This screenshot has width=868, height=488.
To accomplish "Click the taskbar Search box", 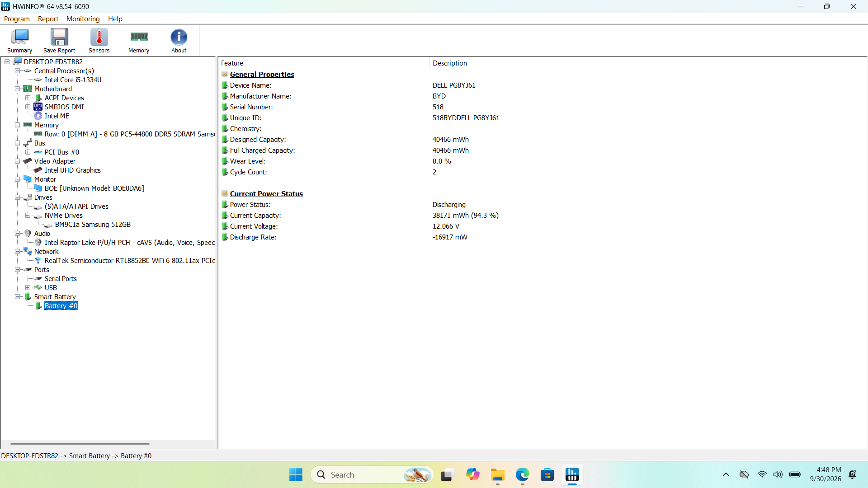I will 372,475.
